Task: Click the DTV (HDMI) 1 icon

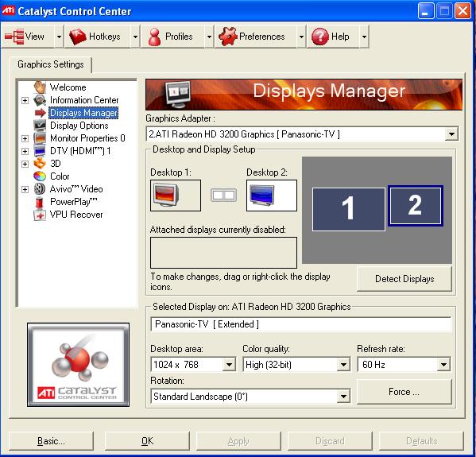Action: (40, 151)
